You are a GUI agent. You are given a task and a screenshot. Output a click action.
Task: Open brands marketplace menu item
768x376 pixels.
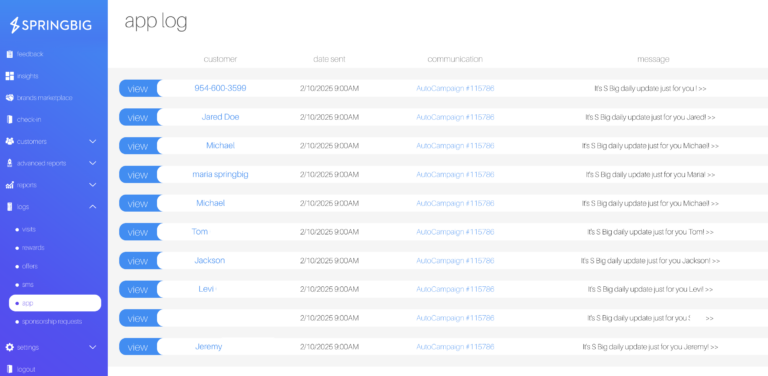coord(45,98)
